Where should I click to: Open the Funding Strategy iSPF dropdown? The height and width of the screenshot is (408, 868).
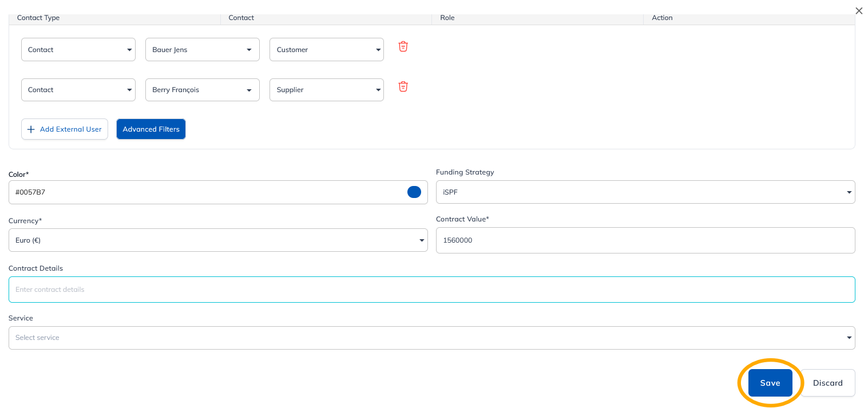(645, 192)
